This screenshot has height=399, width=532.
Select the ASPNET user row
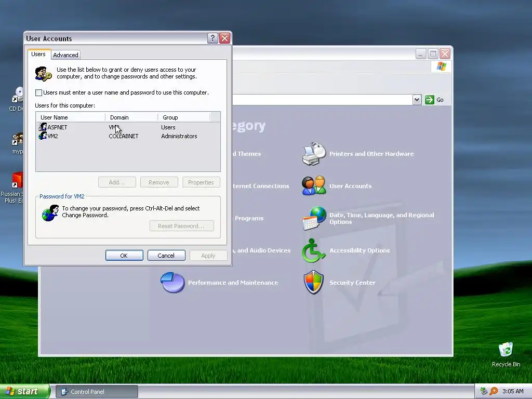click(x=128, y=127)
